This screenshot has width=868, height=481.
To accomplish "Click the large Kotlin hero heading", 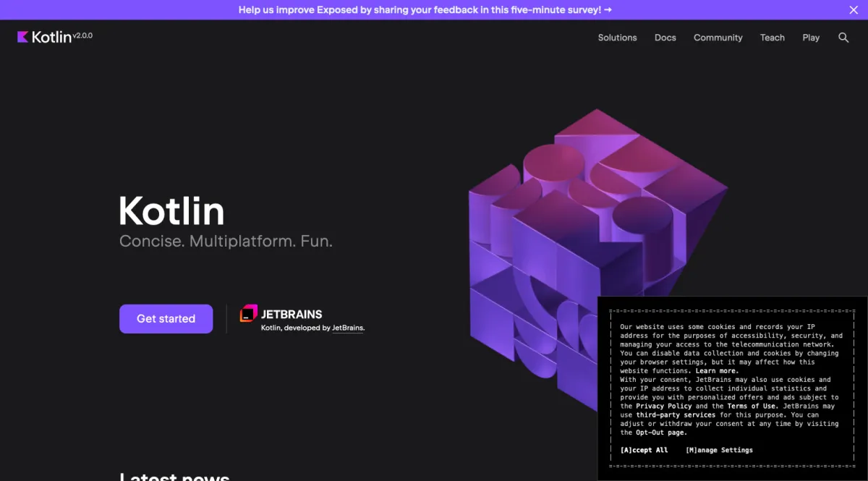I will click(171, 210).
